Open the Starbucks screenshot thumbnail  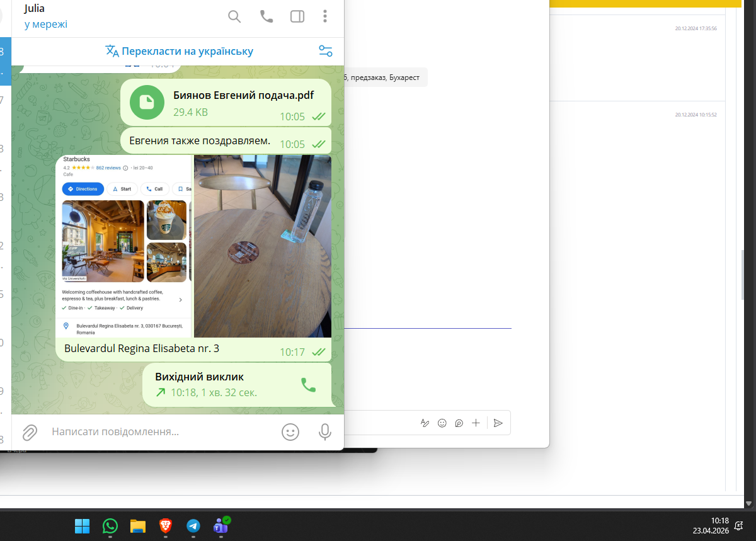pos(124,246)
